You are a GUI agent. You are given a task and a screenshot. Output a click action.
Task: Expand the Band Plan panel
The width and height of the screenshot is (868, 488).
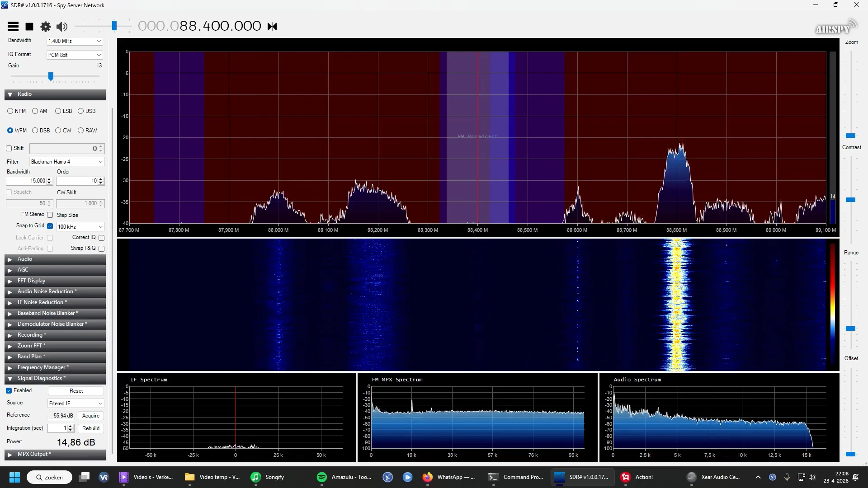pos(55,357)
